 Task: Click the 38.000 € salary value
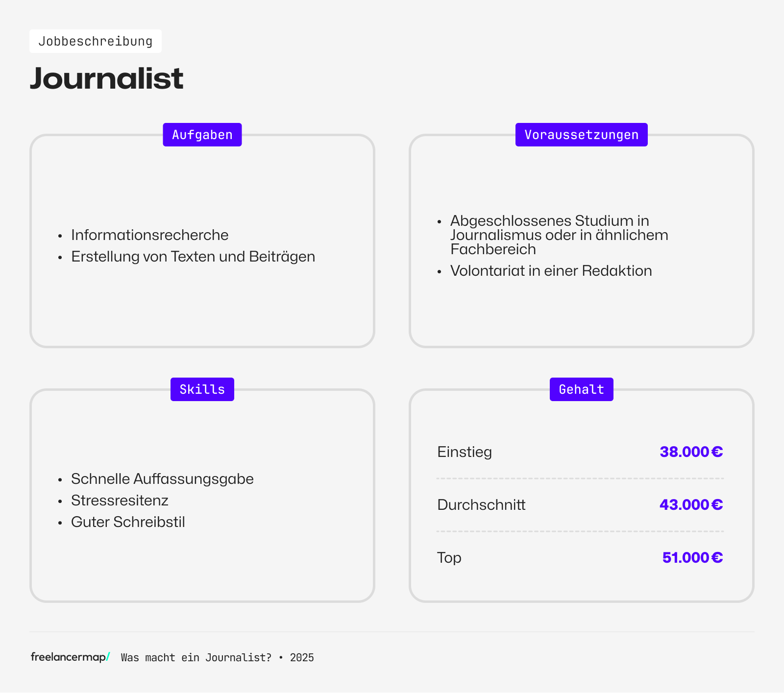click(x=691, y=452)
